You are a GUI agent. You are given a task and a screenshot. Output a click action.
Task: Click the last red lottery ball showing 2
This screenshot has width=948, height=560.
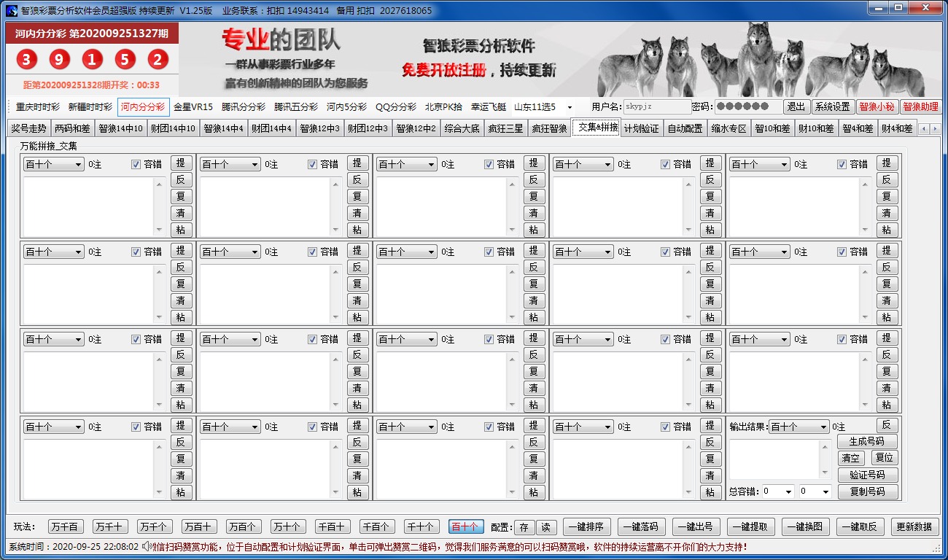coord(158,60)
